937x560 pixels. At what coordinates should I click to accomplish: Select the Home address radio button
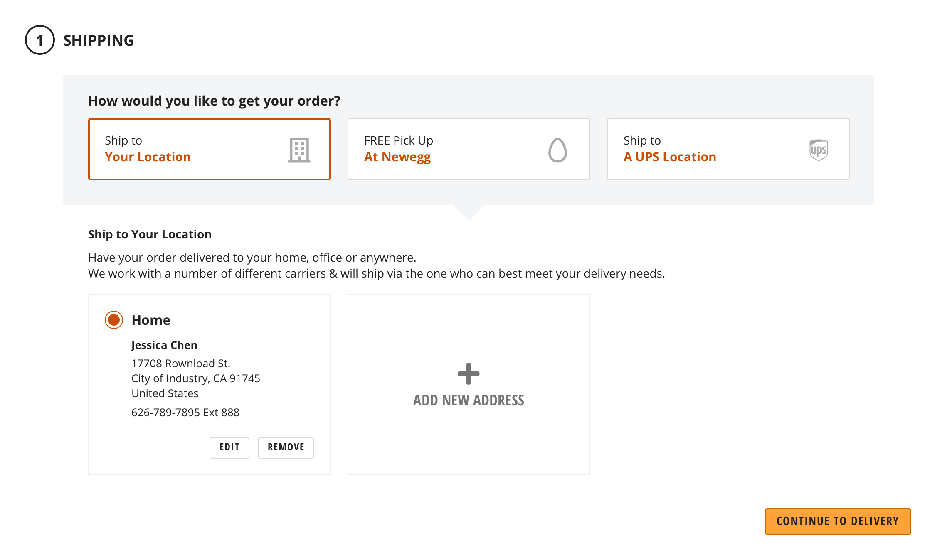click(114, 320)
